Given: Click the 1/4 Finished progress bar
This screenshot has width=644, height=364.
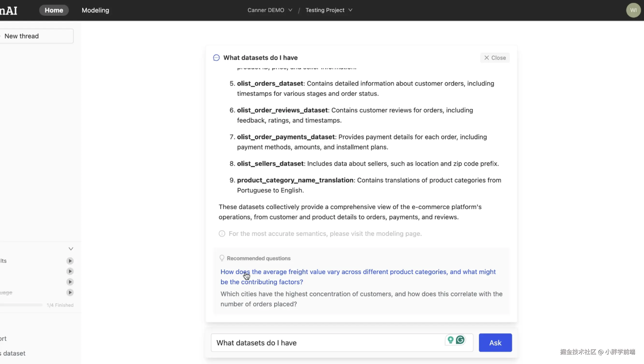Looking at the screenshot, I should click(x=21, y=305).
